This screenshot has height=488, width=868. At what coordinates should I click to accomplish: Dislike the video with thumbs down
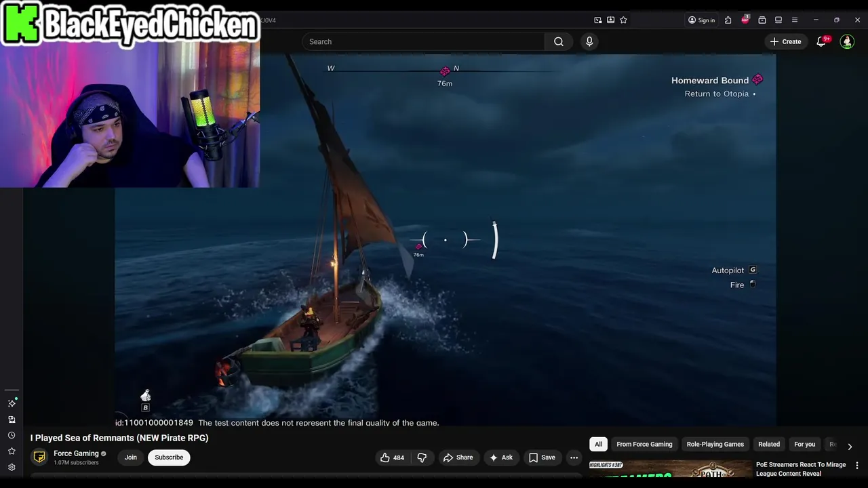click(422, 457)
